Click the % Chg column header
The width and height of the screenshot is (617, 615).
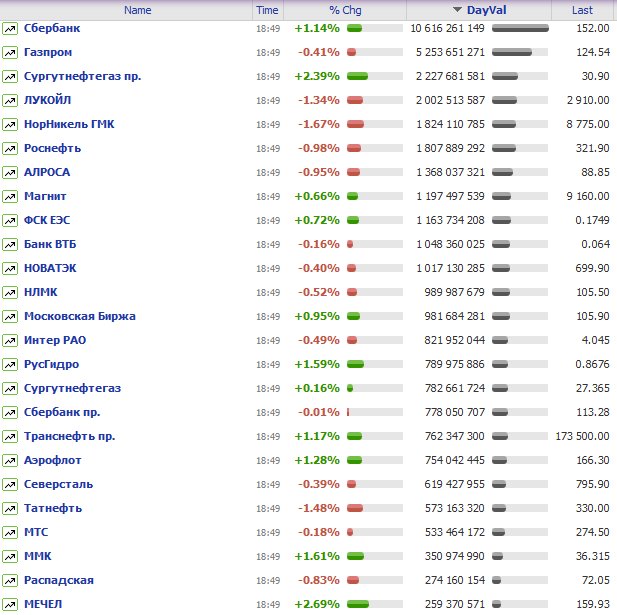[x=344, y=9]
